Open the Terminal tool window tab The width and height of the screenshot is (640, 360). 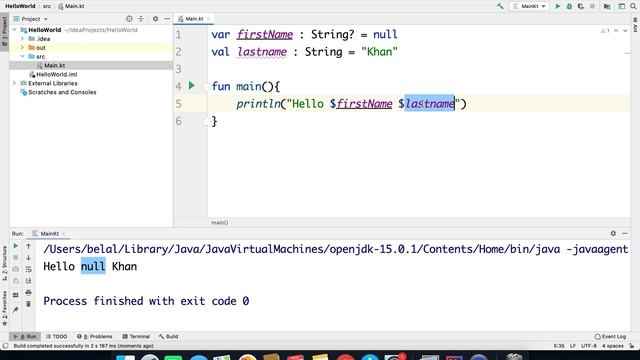tap(136, 336)
